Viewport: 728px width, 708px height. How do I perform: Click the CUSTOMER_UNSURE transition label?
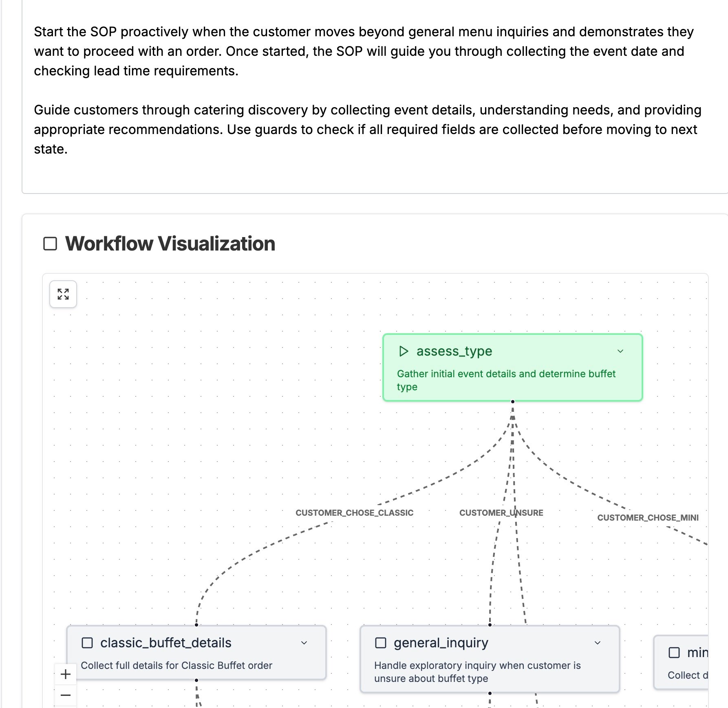tap(501, 512)
